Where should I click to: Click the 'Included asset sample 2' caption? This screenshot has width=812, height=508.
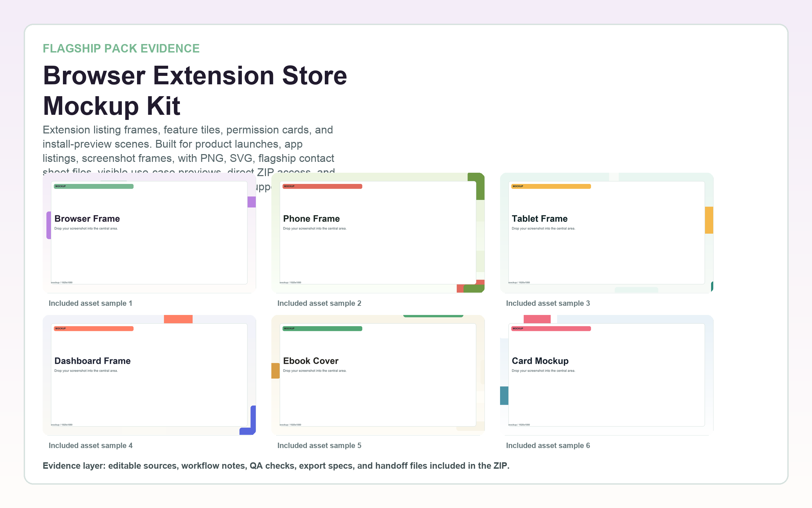coord(319,303)
